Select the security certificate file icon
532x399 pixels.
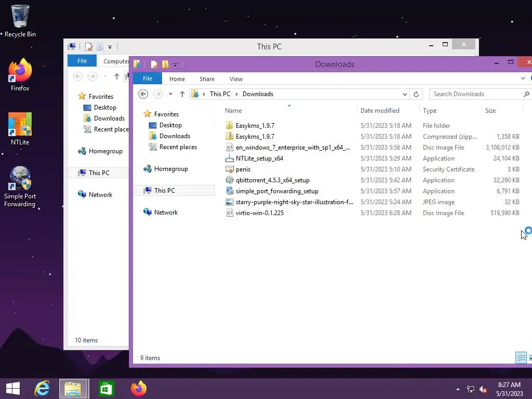(x=230, y=169)
